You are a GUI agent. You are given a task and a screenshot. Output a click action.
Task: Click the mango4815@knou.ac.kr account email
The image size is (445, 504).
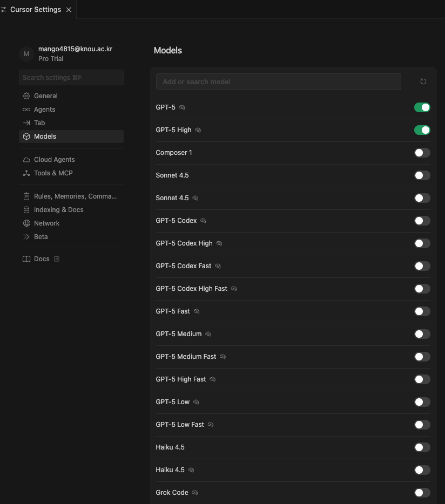75,49
